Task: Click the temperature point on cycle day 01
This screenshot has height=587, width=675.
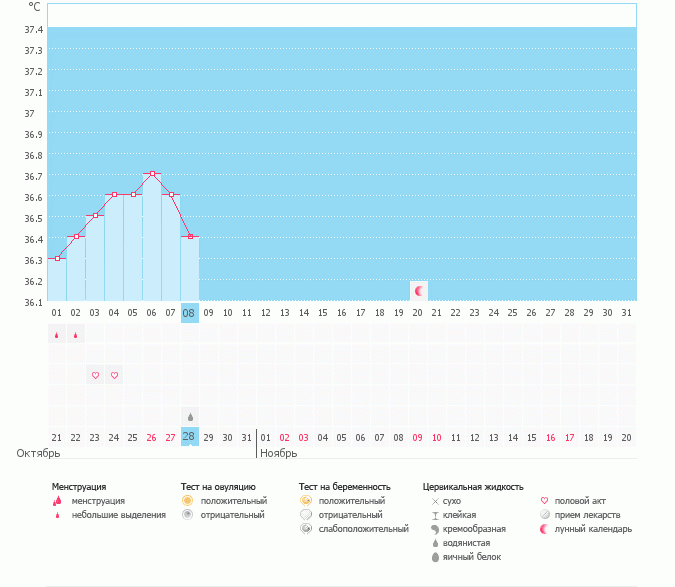Action: [x=57, y=258]
